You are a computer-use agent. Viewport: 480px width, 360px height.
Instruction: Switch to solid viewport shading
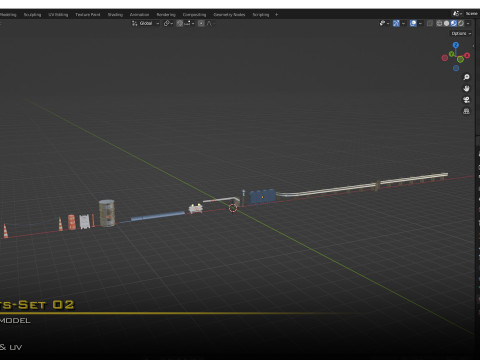447,23
